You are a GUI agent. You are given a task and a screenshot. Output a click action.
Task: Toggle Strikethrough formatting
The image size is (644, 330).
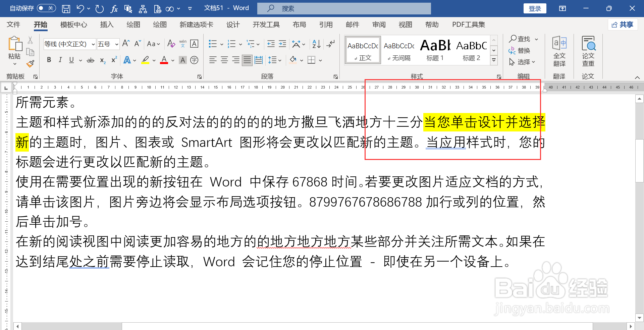pos(91,60)
